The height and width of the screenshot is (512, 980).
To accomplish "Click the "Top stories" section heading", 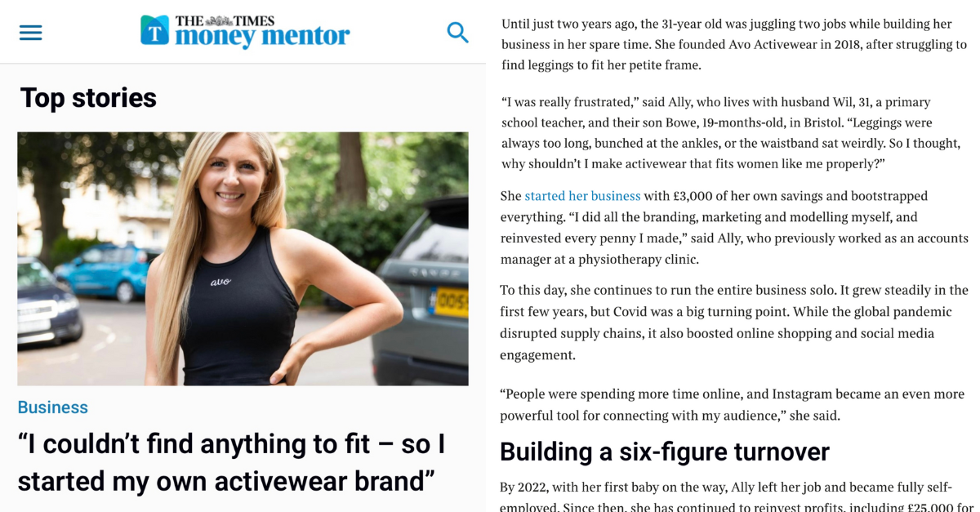I will pyautogui.click(x=87, y=97).
